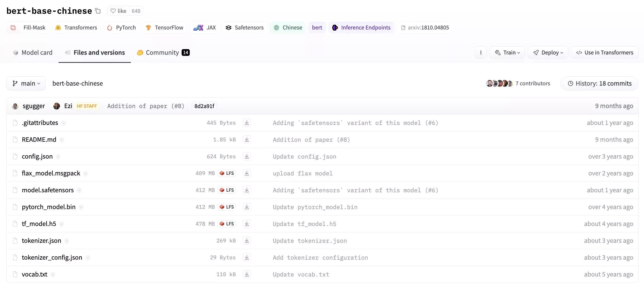Image resolution: width=644 pixels, height=288 pixels.
Task: Select the Files and versions tab
Action: click(95, 52)
